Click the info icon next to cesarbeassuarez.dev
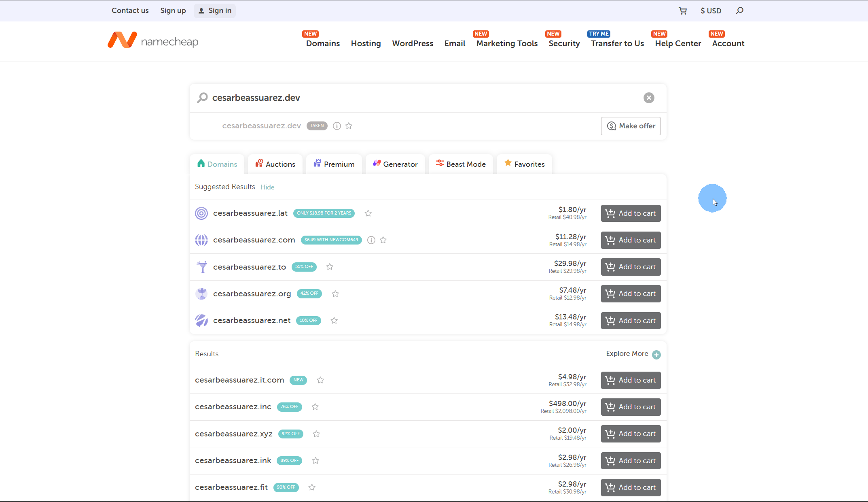The width and height of the screenshot is (868, 502). click(337, 126)
